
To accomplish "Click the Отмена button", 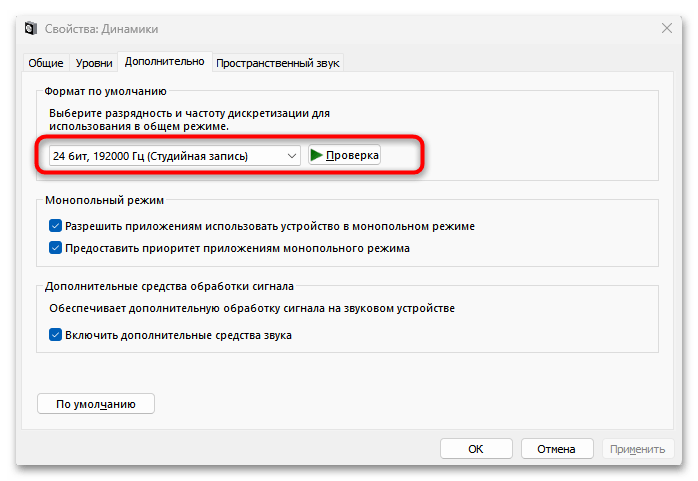I will click(556, 449).
